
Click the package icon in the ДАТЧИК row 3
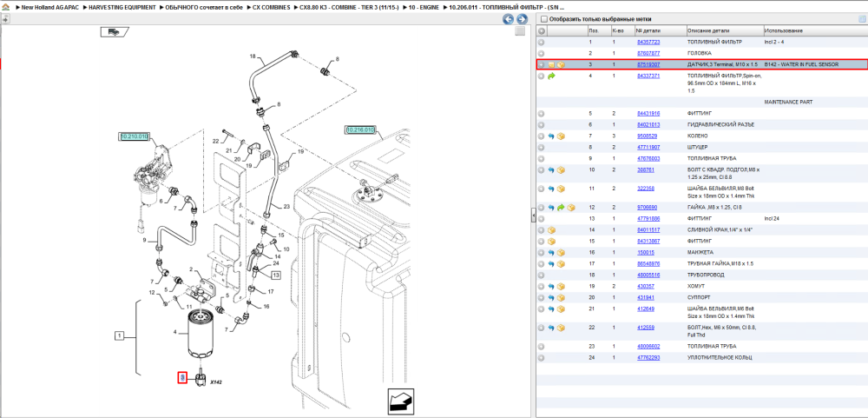coord(561,65)
